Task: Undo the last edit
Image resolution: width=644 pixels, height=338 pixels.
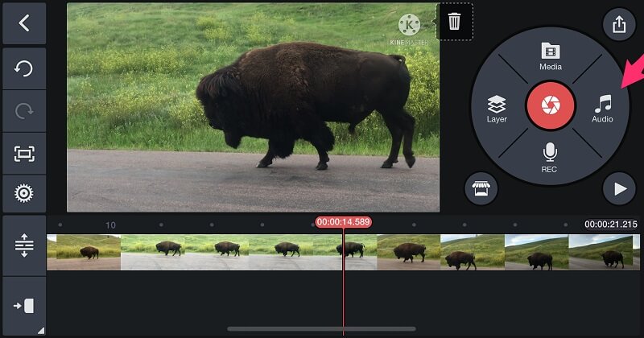Action: tap(24, 68)
